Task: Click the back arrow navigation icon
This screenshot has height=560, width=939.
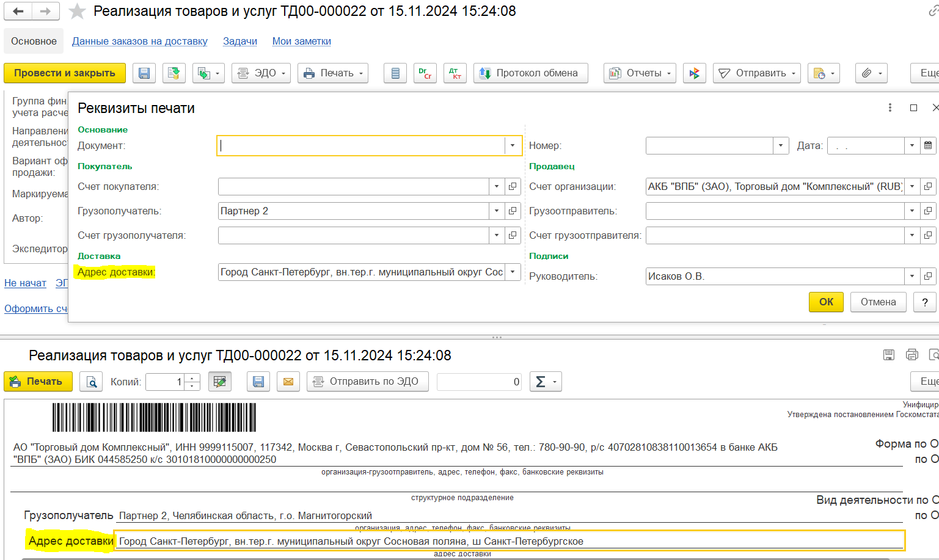Action: point(18,12)
